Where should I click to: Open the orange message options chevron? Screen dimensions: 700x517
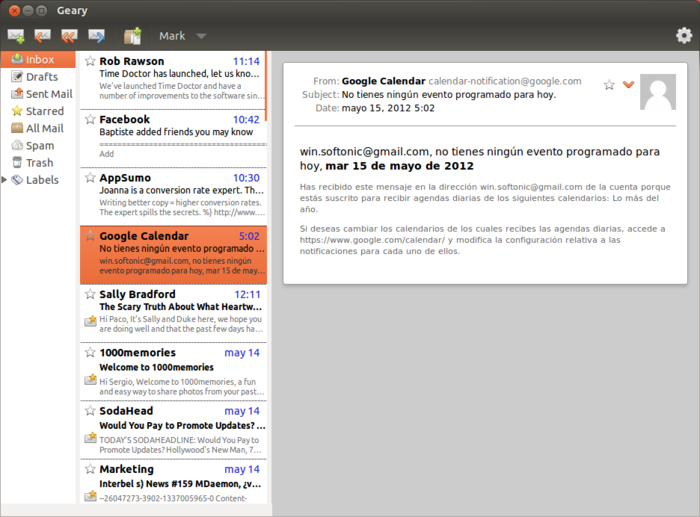point(628,85)
